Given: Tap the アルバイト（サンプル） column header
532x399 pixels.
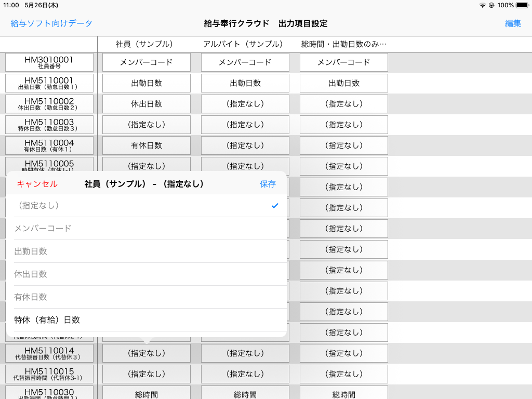Looking at the screenshot, I should click(243, 44).
